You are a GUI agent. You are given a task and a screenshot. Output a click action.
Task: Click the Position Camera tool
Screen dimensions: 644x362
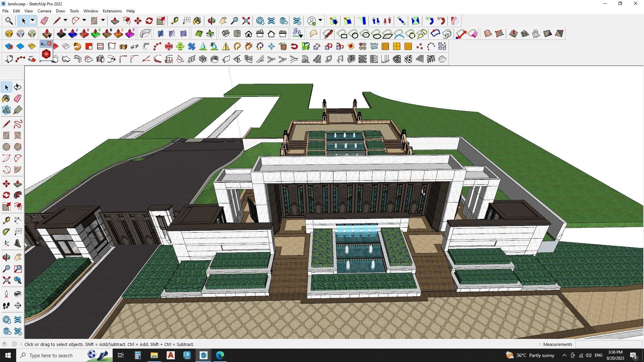[6, 294]
